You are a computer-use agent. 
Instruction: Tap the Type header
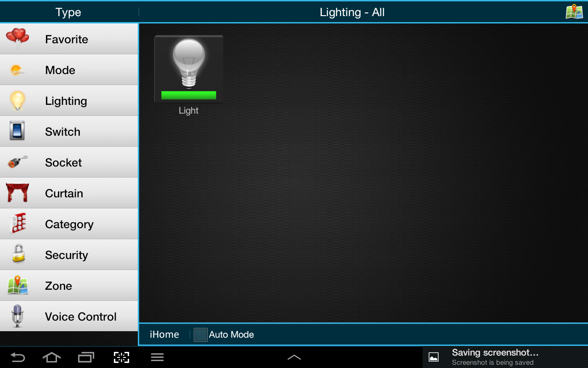coord(68,12)
